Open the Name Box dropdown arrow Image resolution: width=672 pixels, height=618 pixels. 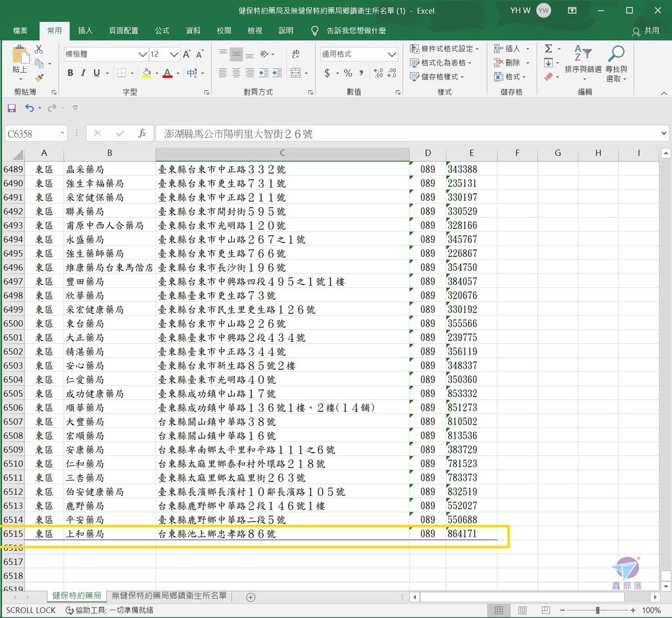coord(62,133)
